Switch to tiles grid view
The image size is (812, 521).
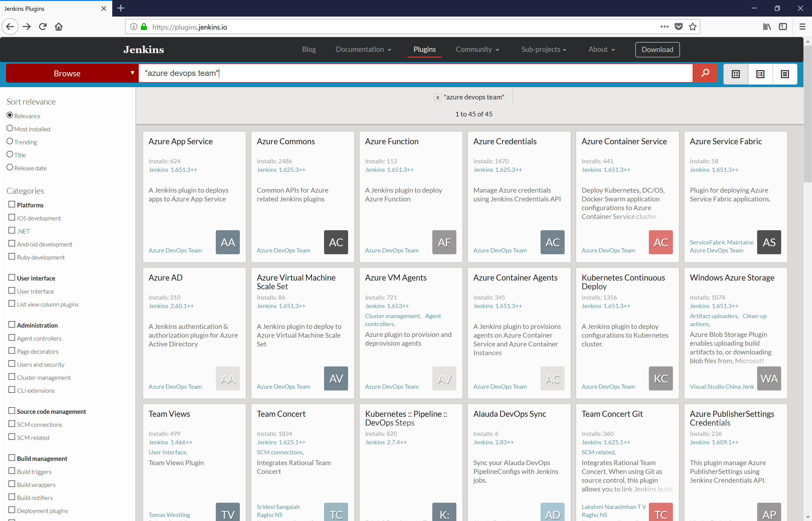click(736, 74)
